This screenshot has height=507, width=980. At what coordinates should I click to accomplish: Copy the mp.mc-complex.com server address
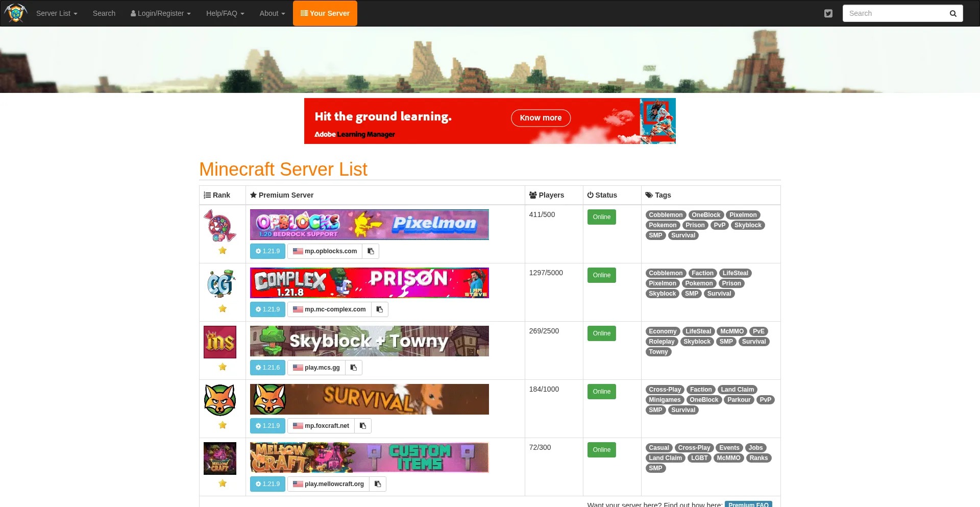380,309
